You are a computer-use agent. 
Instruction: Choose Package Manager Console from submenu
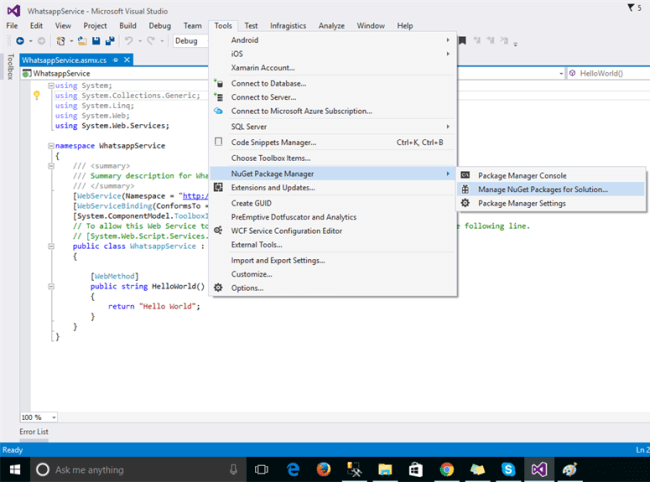[x=521, y=175]
